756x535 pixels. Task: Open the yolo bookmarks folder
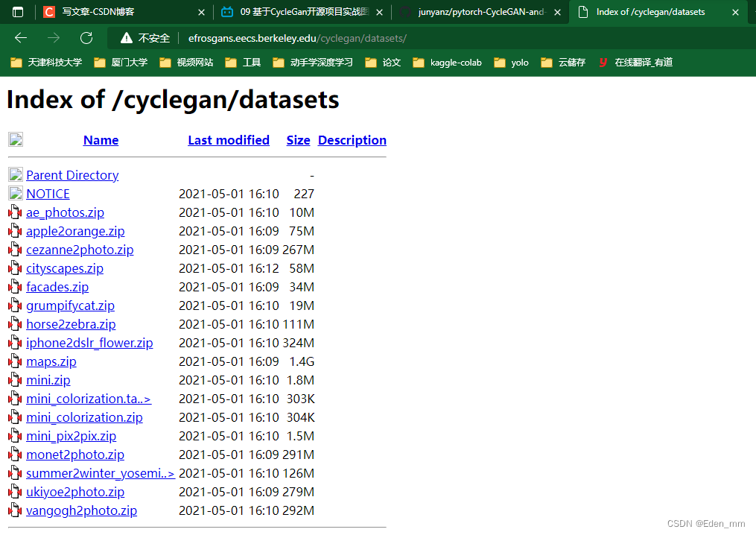512,63
